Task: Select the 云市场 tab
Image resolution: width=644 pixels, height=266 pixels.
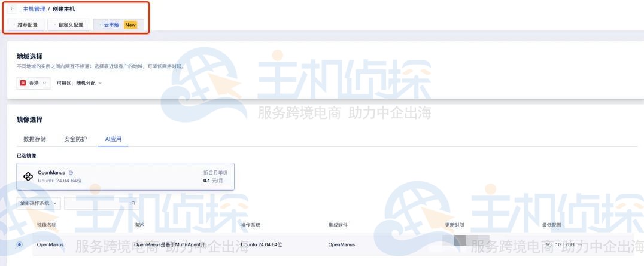Action: point(110,25)
